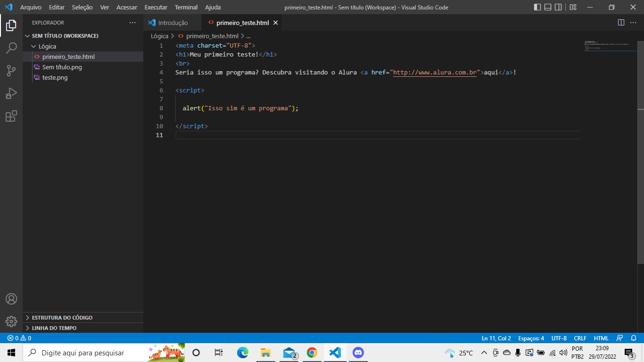Screen dimensions: 644x362
Task: Click the code minimap preview
Action: pos(611,46)
